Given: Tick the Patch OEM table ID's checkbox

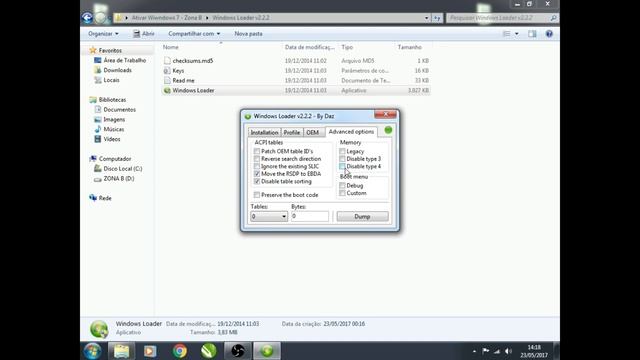Looking at the screenshot, I should [x=257, y=151].
